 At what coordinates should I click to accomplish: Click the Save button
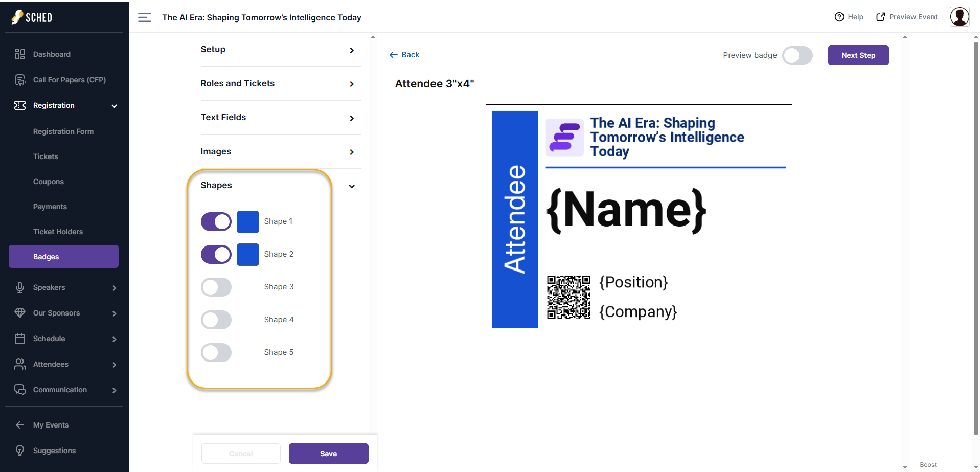pos(329,454)
